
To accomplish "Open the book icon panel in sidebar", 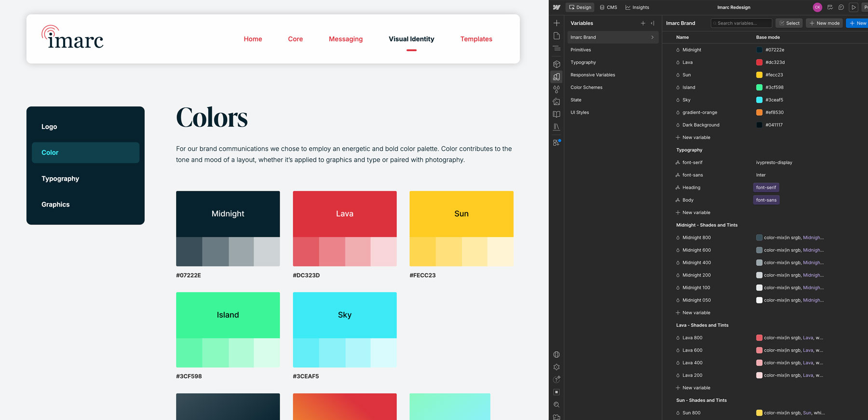I will pos(556,114).
